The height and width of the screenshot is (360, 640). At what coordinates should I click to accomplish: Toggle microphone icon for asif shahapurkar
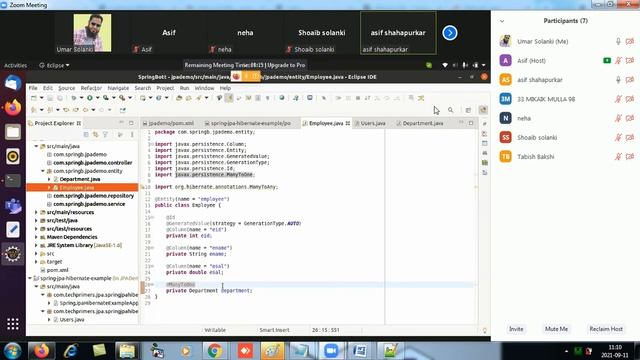coord(618,80)
